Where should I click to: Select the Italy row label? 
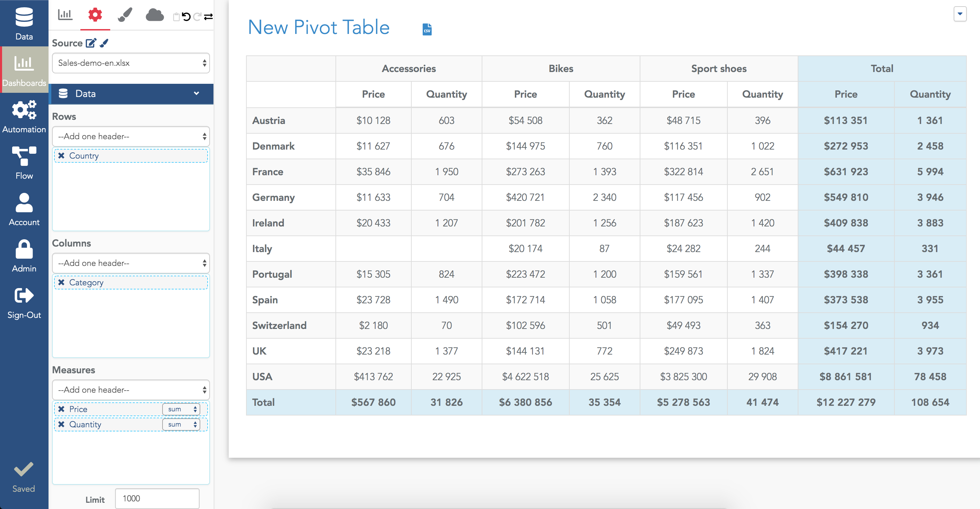[262, 249]
